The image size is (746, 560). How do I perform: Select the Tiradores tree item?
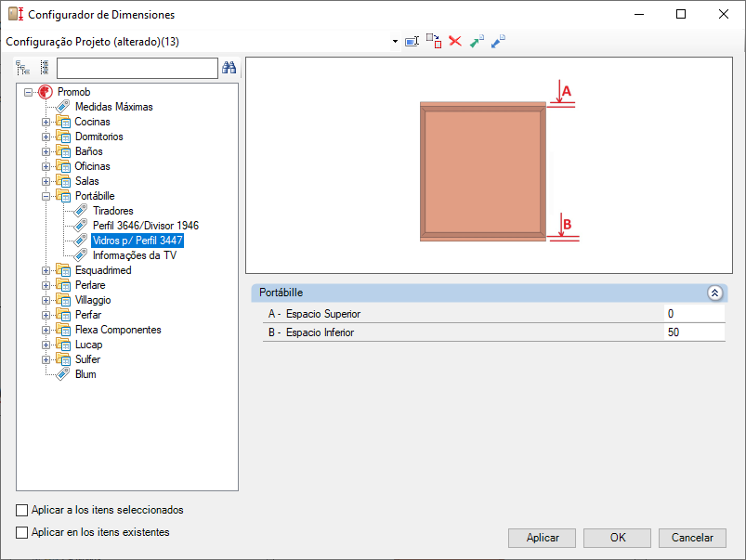[x=112, y=211]
